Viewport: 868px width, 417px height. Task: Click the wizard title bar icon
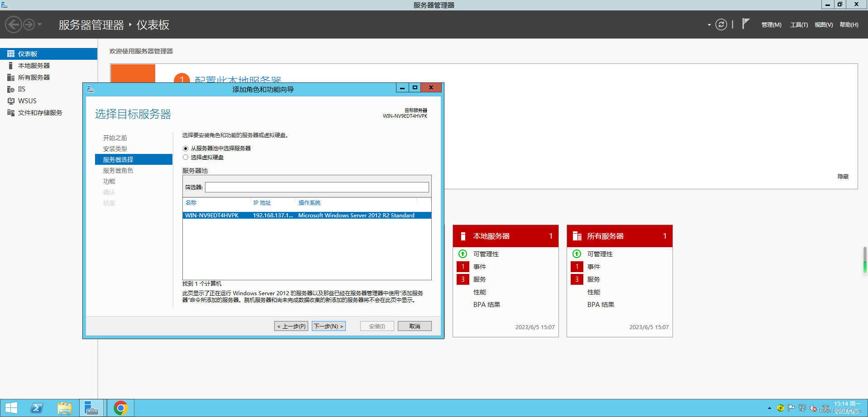coord(91,89)
